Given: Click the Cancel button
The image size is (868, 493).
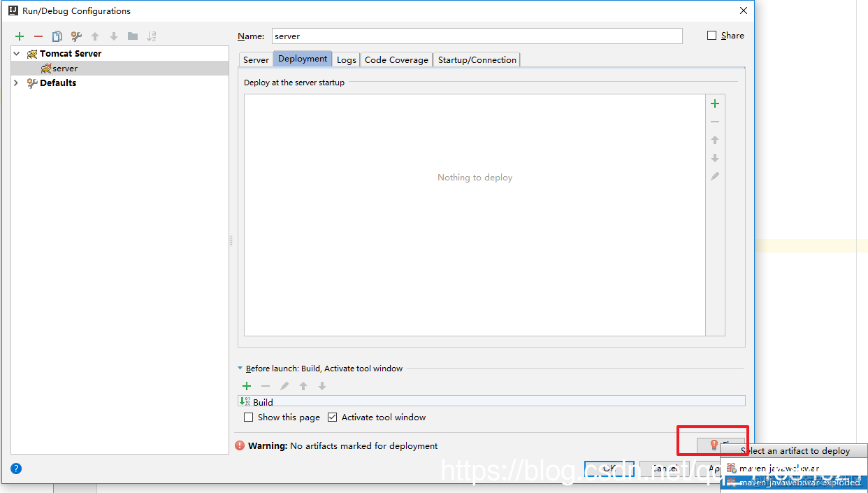Looking at the screenshot, I should 665,469.
